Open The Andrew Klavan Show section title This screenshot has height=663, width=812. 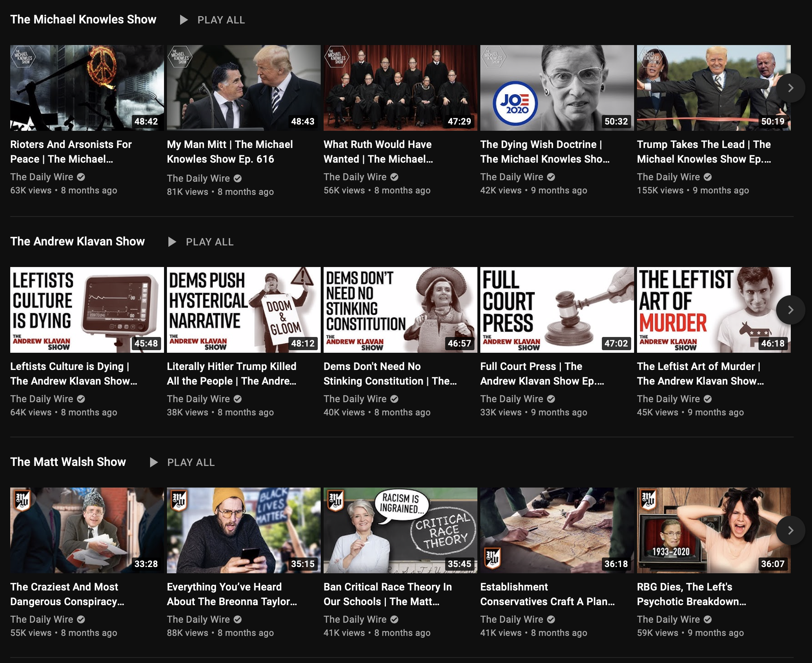click(78, 241)
